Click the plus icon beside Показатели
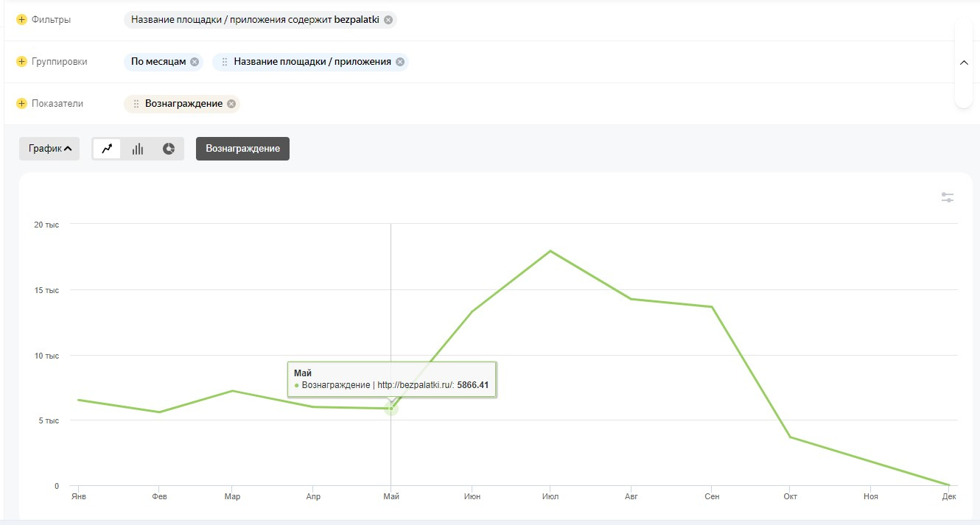980x525 pixels. click(x=21, y=104)
